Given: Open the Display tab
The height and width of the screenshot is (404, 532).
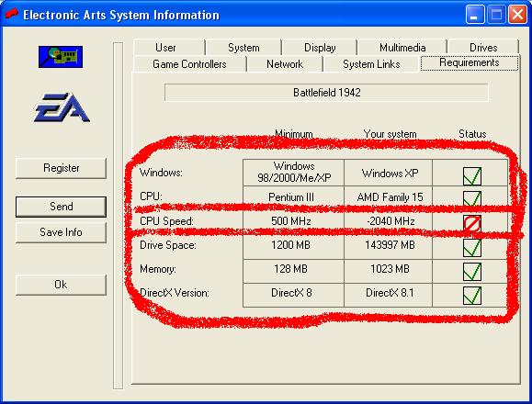Looking at the screenshot, I should tap(320, 48).
